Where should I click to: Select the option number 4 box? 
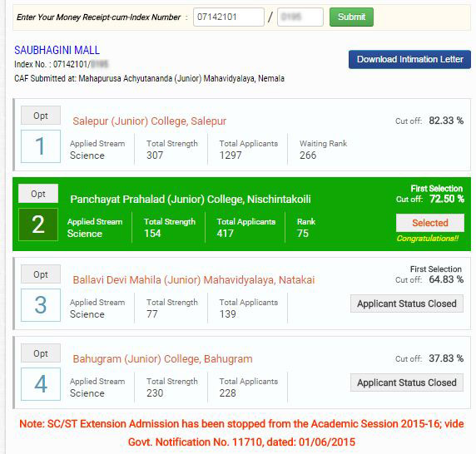pyautogui.click(x=41, y=384)
